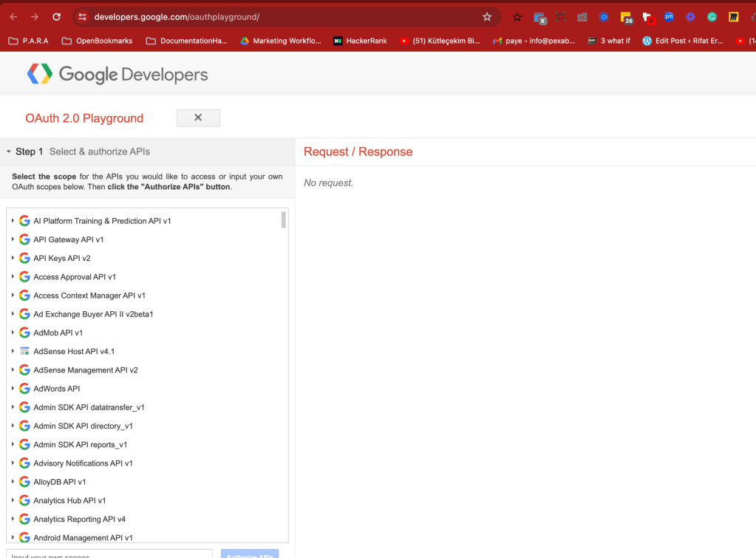Expand Access Approval API v1 scopes

13,277
